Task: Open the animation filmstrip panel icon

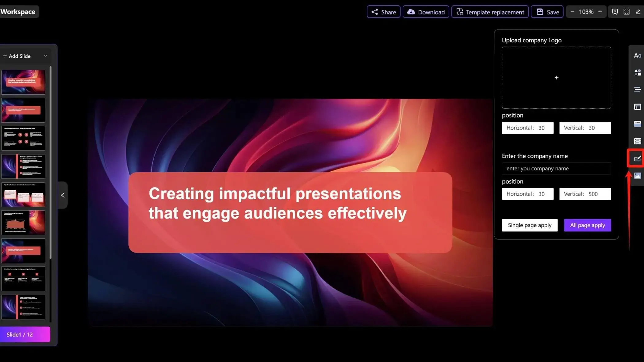Action: (638, 141)
